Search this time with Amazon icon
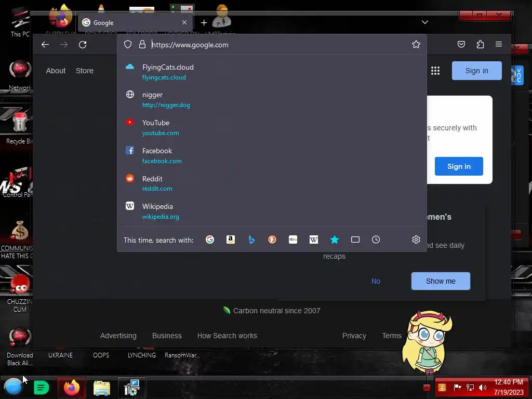532x399 pixels. (230, 240)
